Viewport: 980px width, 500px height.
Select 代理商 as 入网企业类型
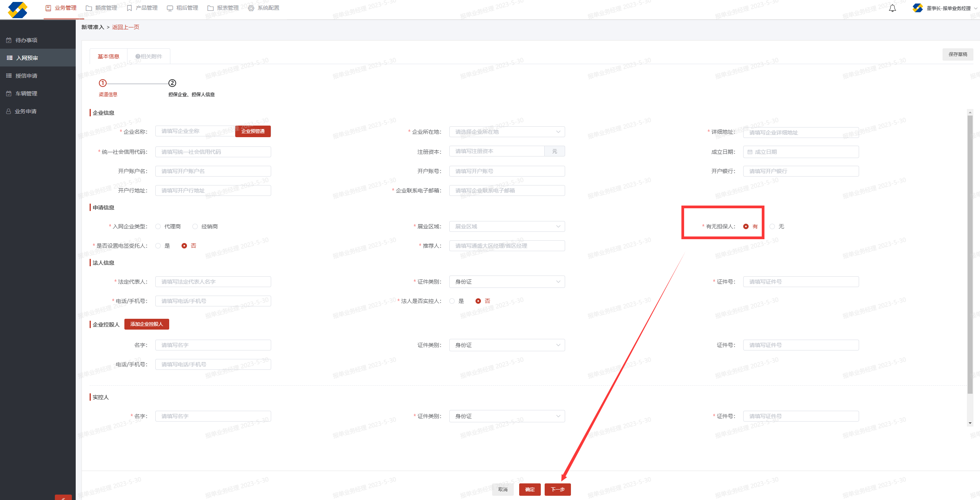(x=158, y=226)
